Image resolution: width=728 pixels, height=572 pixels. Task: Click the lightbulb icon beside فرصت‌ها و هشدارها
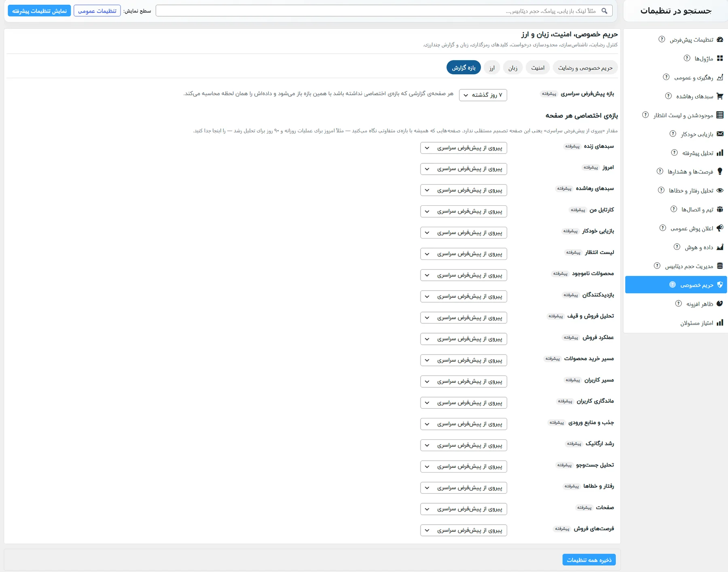(x=720, y=171)
